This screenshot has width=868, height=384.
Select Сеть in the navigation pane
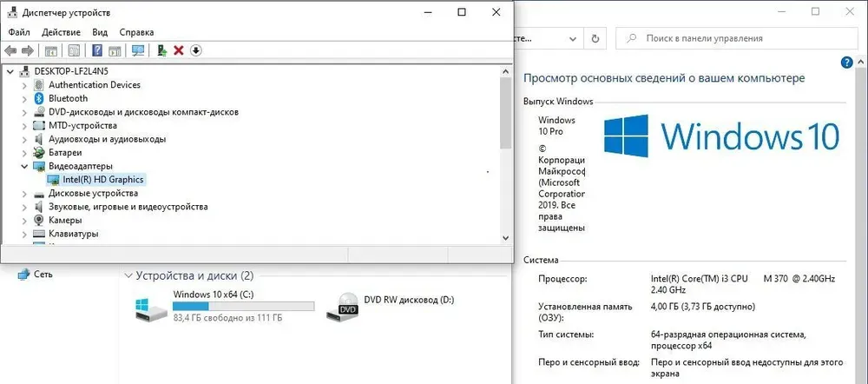point(43,274)
